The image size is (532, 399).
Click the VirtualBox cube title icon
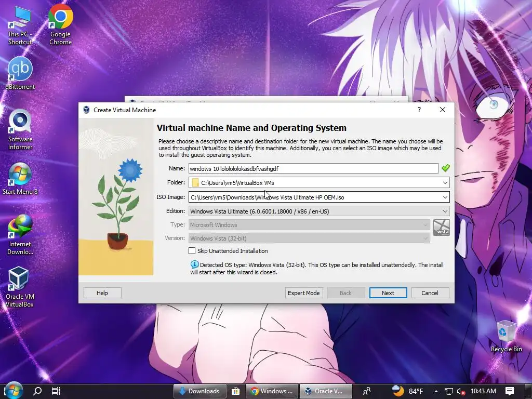(87, 110)
